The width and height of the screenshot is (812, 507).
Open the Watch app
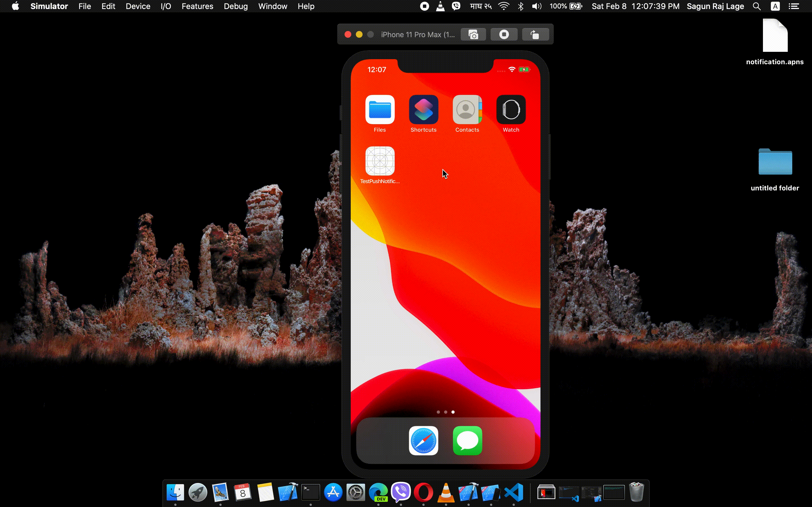tap(511, 110)
